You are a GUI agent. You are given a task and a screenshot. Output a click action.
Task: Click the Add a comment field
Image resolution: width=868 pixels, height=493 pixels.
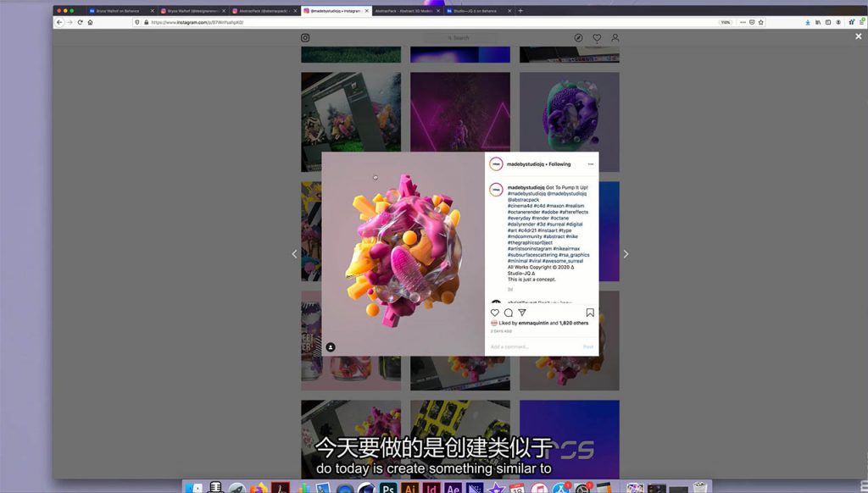pyautogui.click(x=534, y=347)
